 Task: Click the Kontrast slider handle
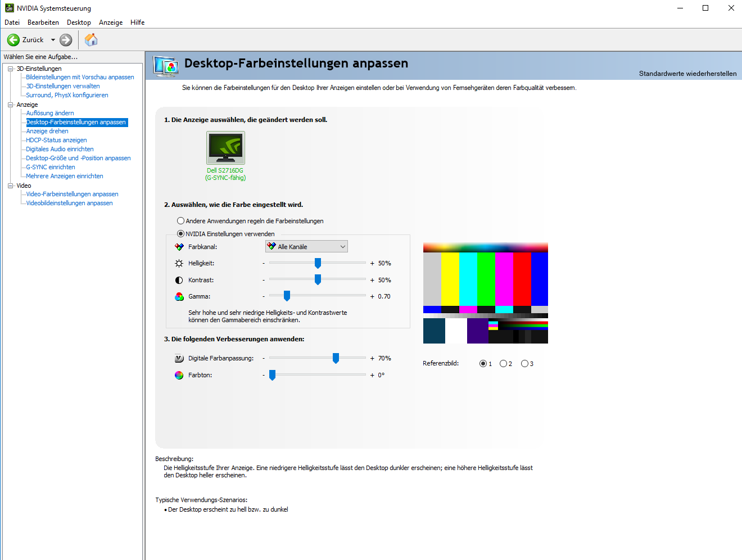pyautogui.click(x=318, y=279)
